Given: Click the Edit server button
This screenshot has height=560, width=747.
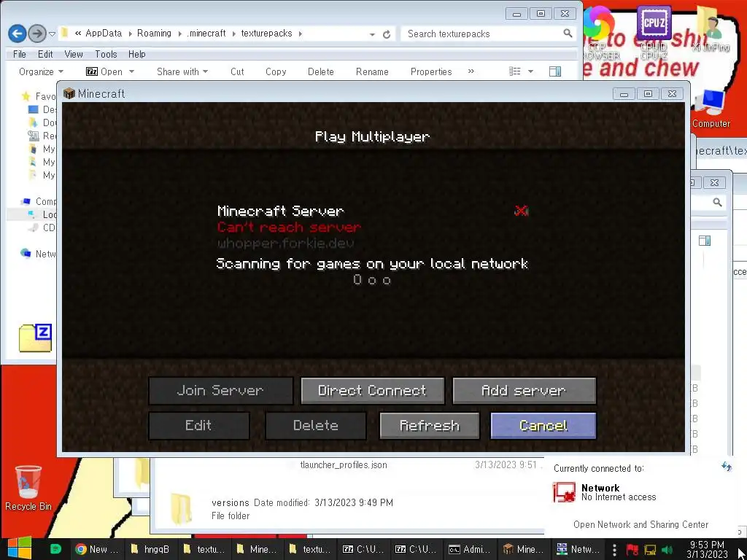Looking at the screenshot, I should (198, 425).
